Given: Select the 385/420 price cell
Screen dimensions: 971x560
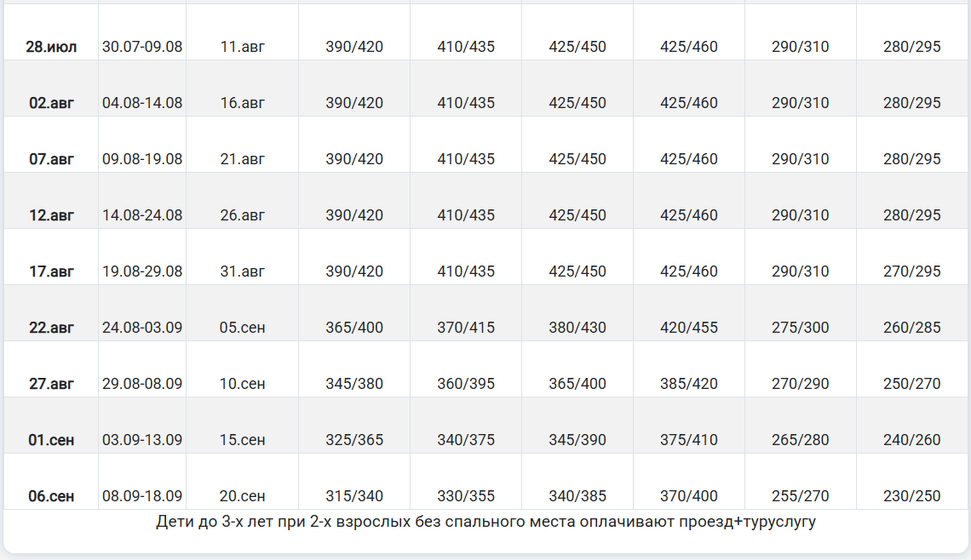Looking at the screenshot, I should (x=689, y=384).
